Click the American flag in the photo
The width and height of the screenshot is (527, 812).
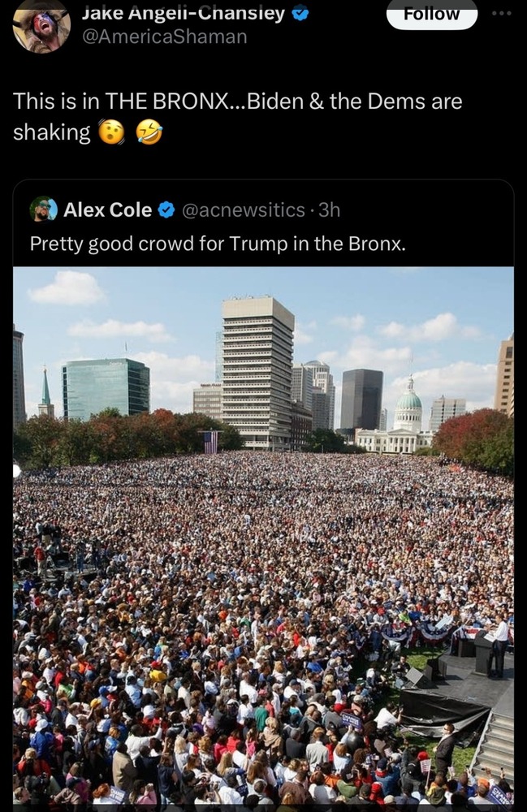210,443
